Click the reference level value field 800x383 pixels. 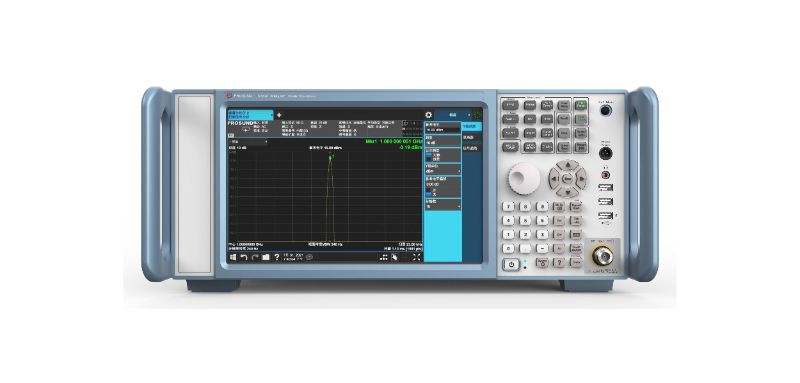443,130
